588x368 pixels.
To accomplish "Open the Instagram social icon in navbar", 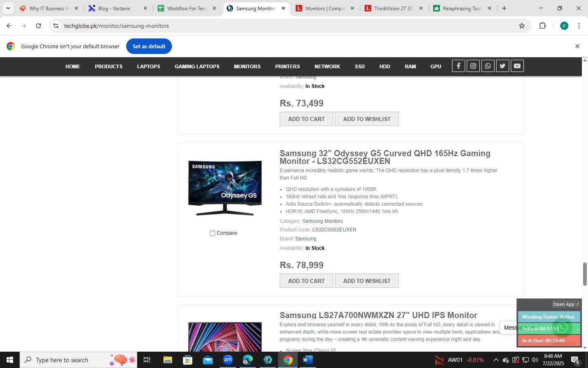I will [473, 66].
